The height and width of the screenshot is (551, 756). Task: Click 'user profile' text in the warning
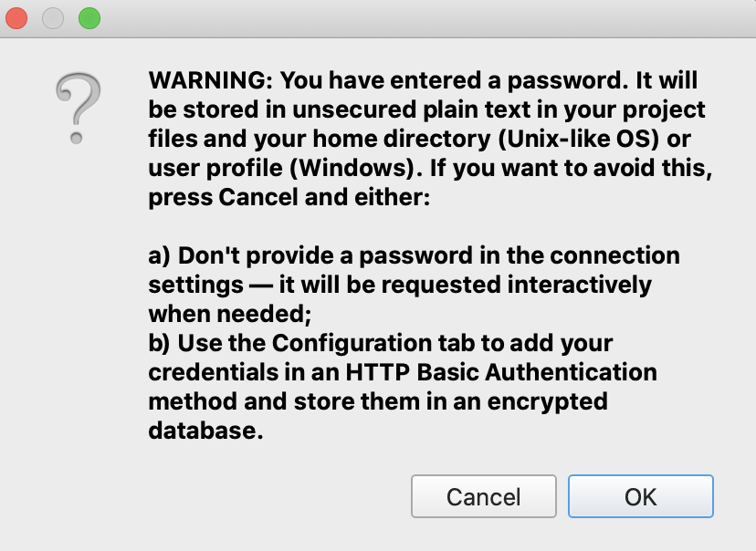[215, 168]
